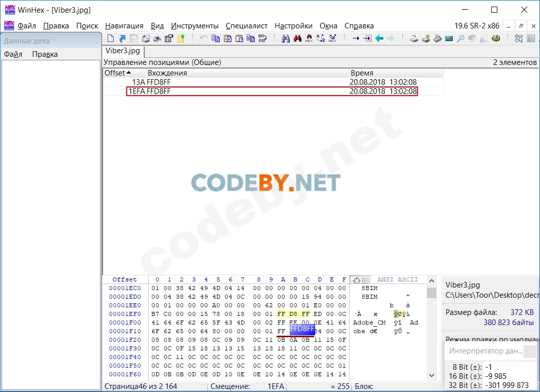The image size is (540, 392).
Task: Click the Go to offset arrow icon
Action: point(356,38)
